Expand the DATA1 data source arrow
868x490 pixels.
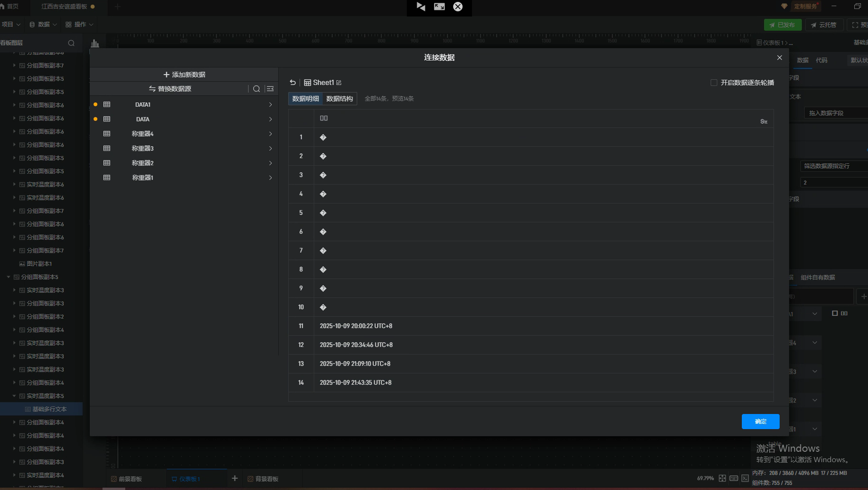click(270, 105)
